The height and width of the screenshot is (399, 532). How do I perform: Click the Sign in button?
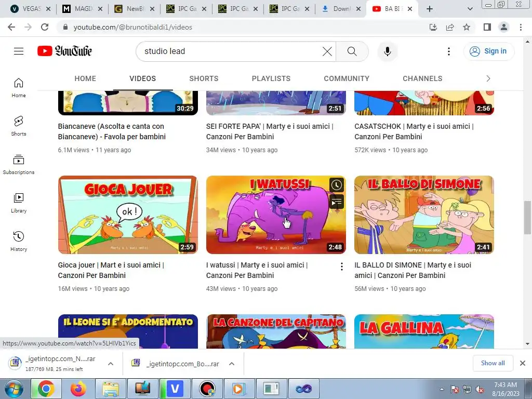488,51
